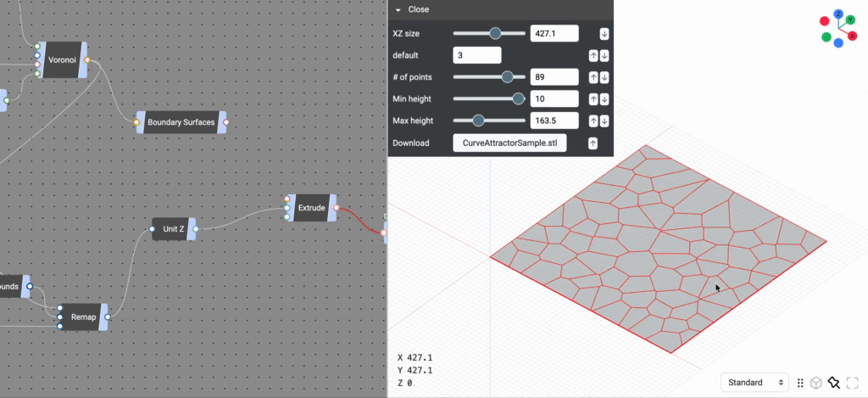
Task: Download the CurveAttractorSample.stl file
Action: tap(509, 143)
